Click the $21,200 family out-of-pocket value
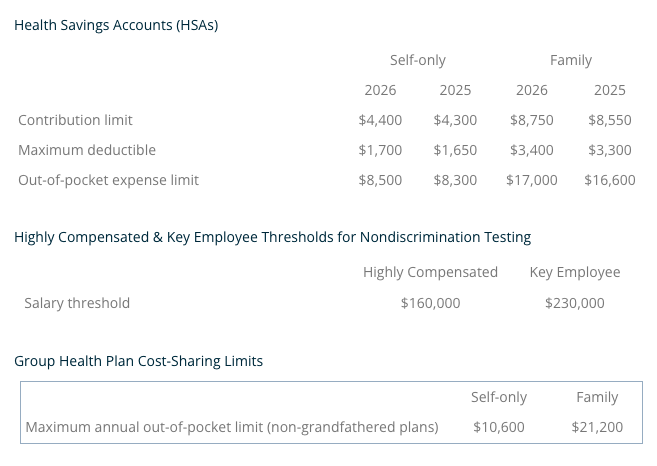The image size is (657, 466). point(597,427)
